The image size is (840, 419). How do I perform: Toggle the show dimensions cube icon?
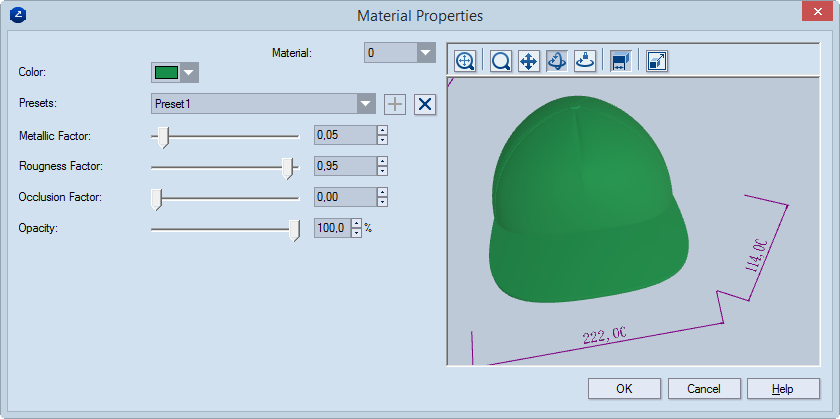tap(621, 61)
